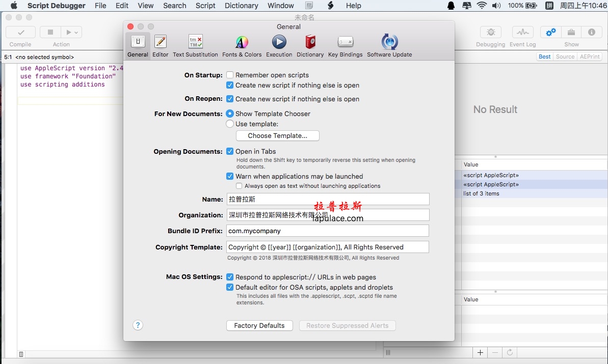
Task: Click the Organization text field
Action: [x=328, y=215]
